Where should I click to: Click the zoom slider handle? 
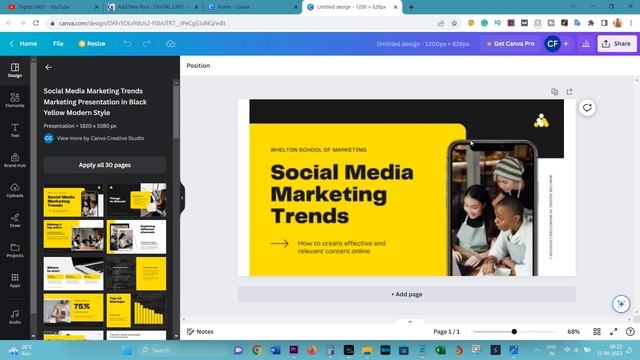click(x=514, y=331)
